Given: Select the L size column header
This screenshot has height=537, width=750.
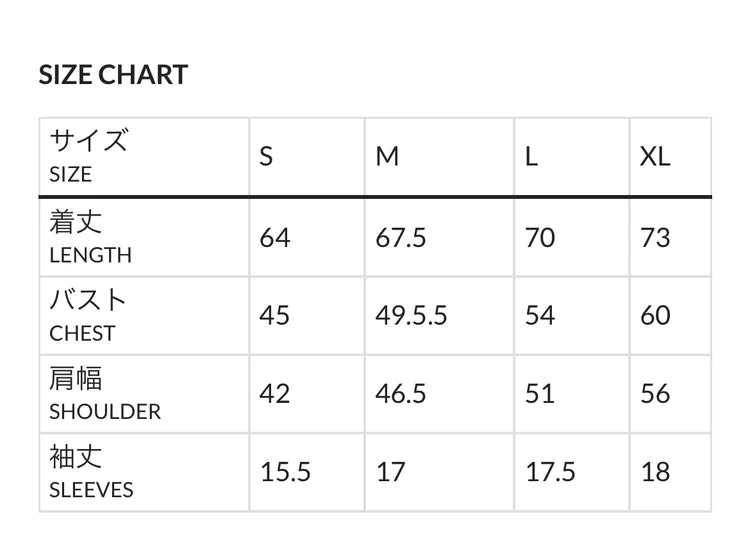Looking at the screenshot, I should [532, 157].
